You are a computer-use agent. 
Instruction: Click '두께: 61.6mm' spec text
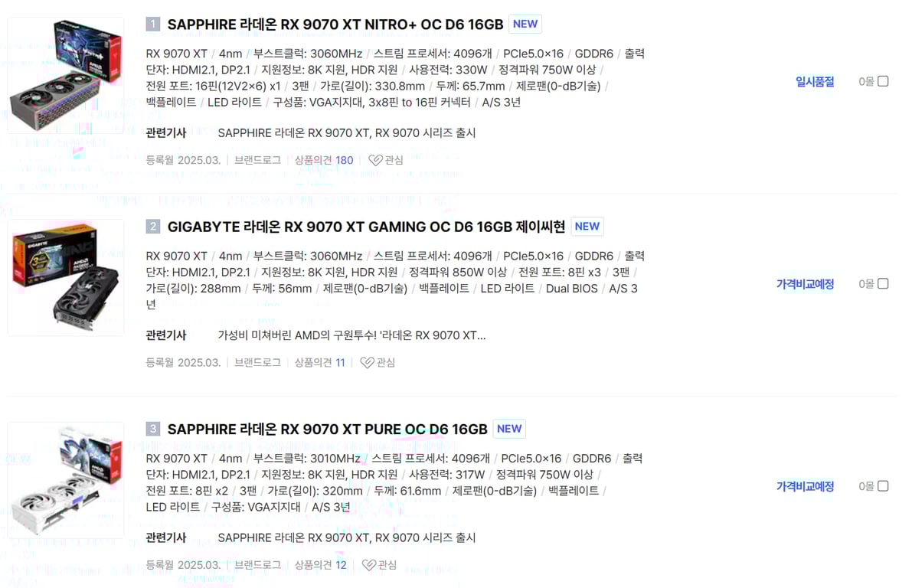point(407,491)
